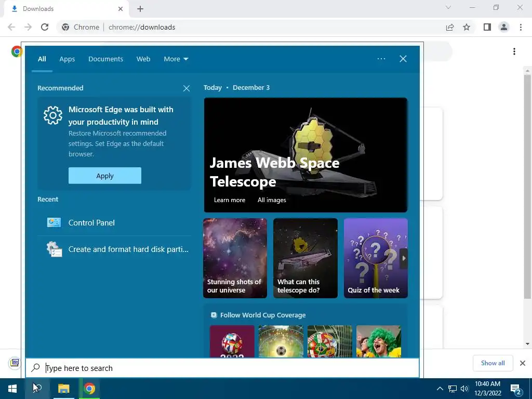Open search panel options ellipsis

coord(381,59)
